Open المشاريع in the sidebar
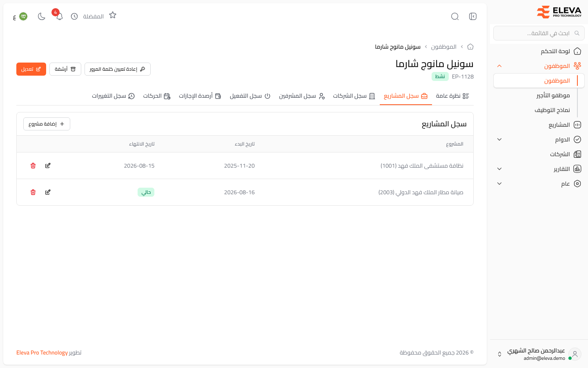 (539, 125)
